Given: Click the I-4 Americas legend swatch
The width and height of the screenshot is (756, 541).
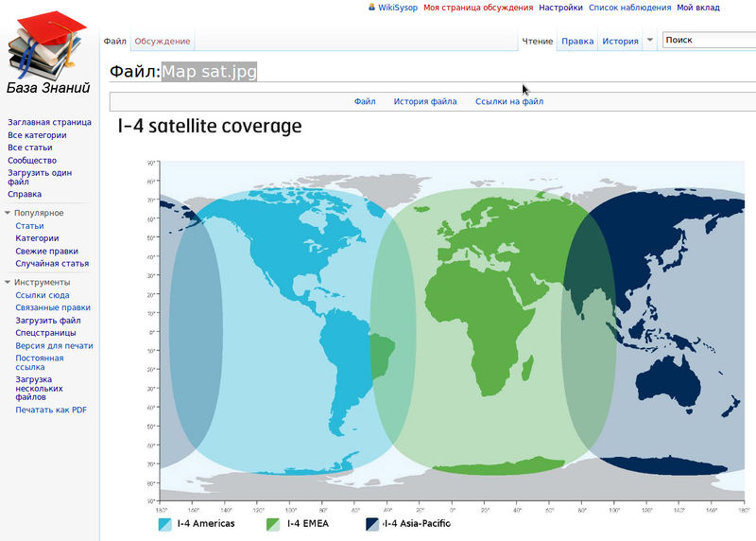Looking at the screenshot, I should pyautogui.click(x=164, y=525).
